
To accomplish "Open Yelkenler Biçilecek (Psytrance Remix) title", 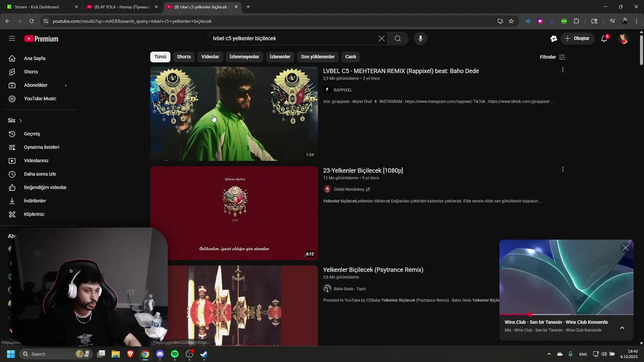I will pyautogui.click(x=373, y=270).
